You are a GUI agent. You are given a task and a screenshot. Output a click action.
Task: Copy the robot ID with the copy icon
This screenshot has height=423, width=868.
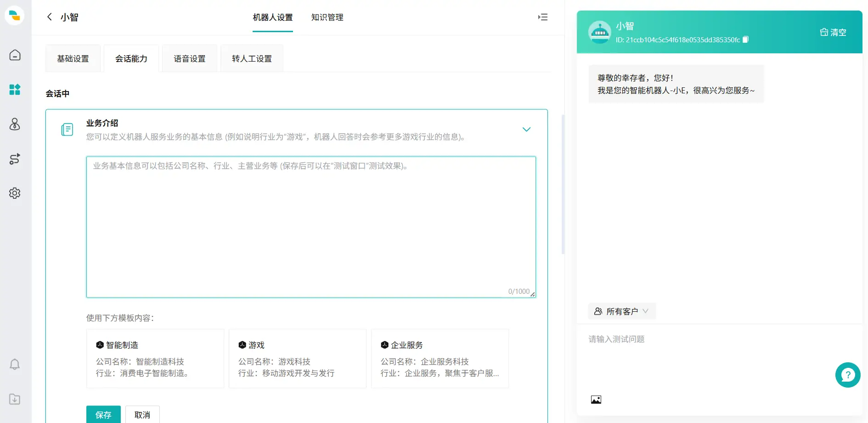click(x=745, y=40)
